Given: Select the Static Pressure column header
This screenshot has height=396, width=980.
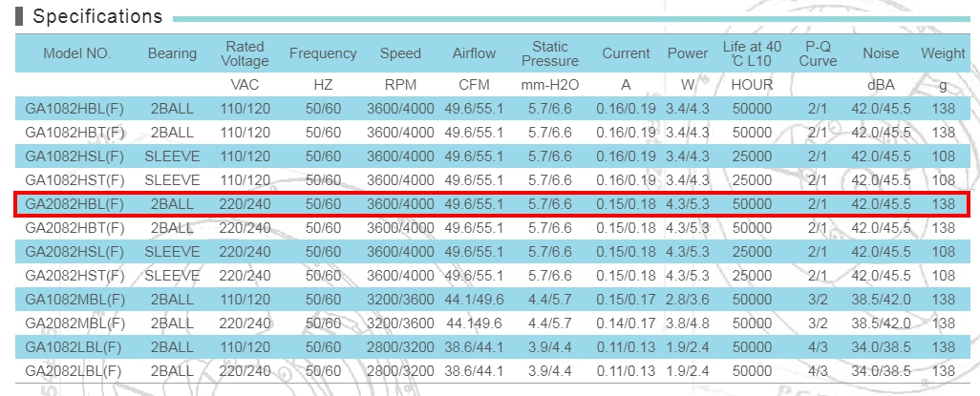Looking at the screenshot, I should coord(550,53).
